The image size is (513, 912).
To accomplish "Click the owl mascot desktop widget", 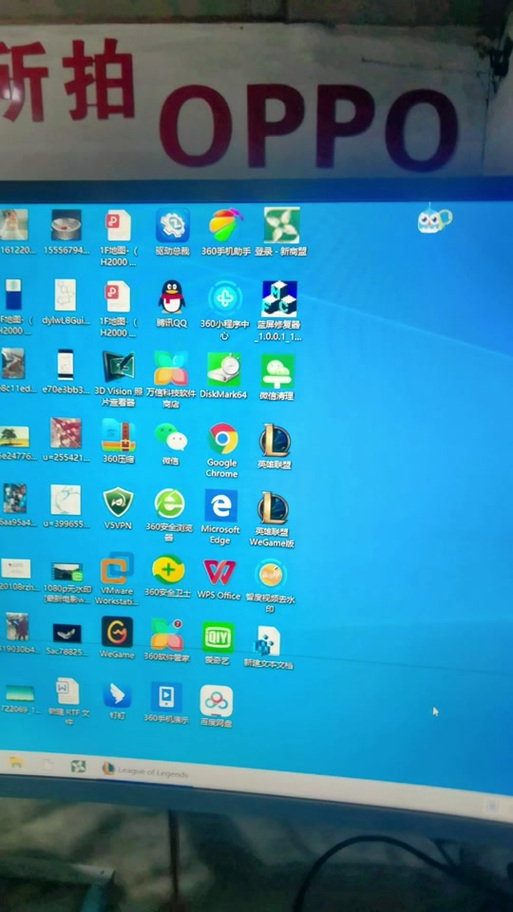I will [x=434, y=218].
